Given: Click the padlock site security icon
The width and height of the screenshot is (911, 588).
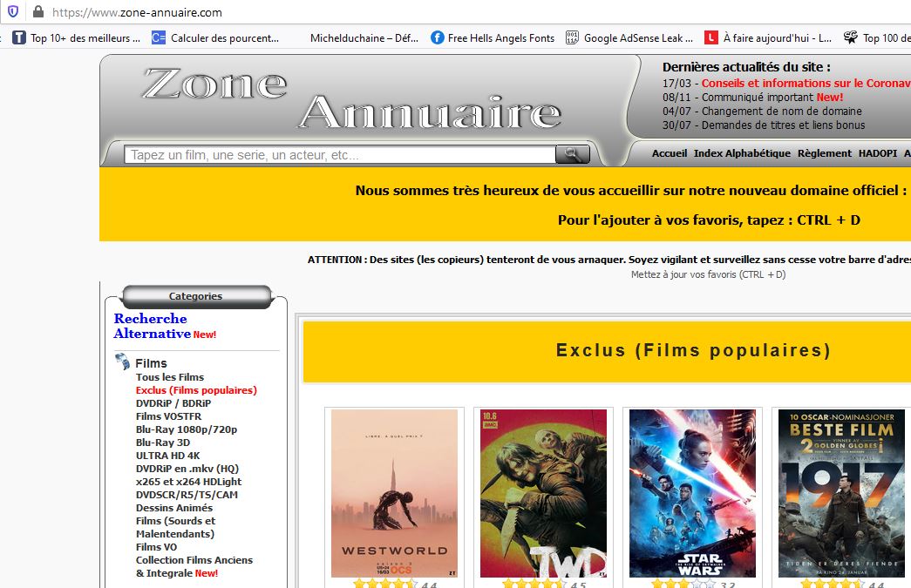Looking at the screenshot, I should pyautogui.click(x=37, y=12).
